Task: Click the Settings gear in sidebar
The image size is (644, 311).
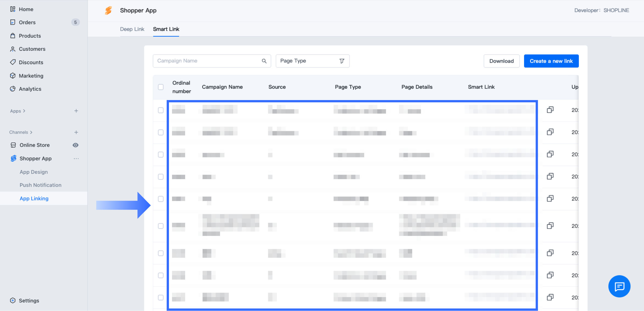Action: [x=13, y=300]
